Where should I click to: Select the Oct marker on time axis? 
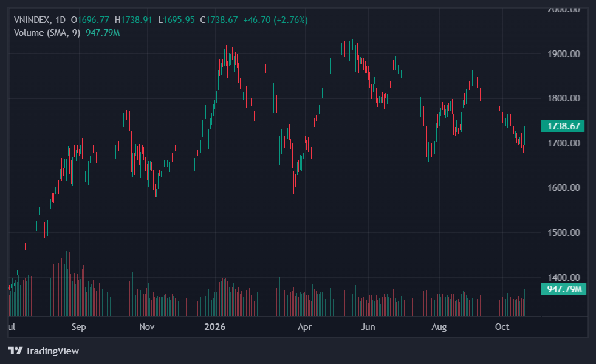[x=502, y=327]
